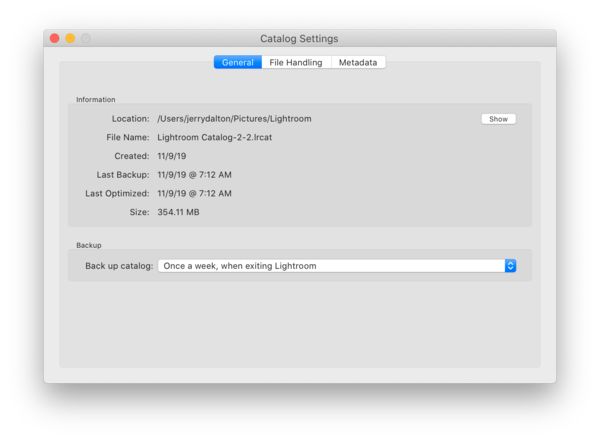Viewport: 600px width, 441px height.
Task: Close the Catalog Settings window
Action: pos(55,38)
